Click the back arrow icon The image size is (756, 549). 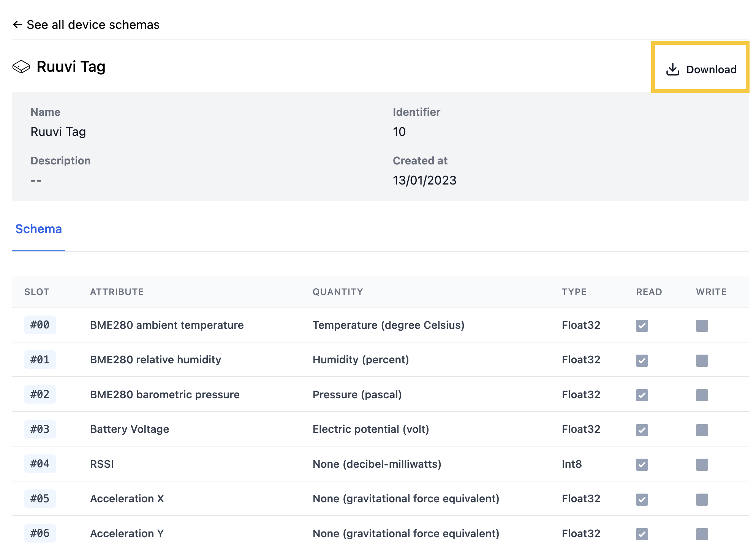coord(17,25)
